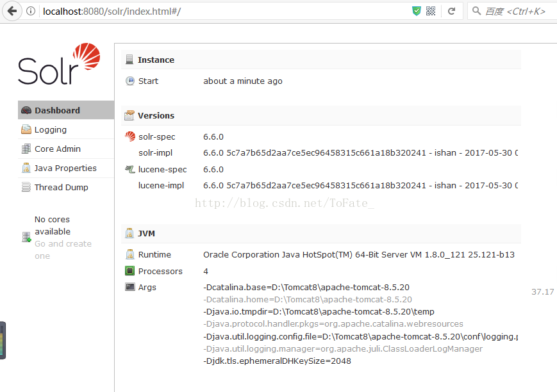Select the -Djava.protocol.handler.pkgs argument line

tap(333, 324)
